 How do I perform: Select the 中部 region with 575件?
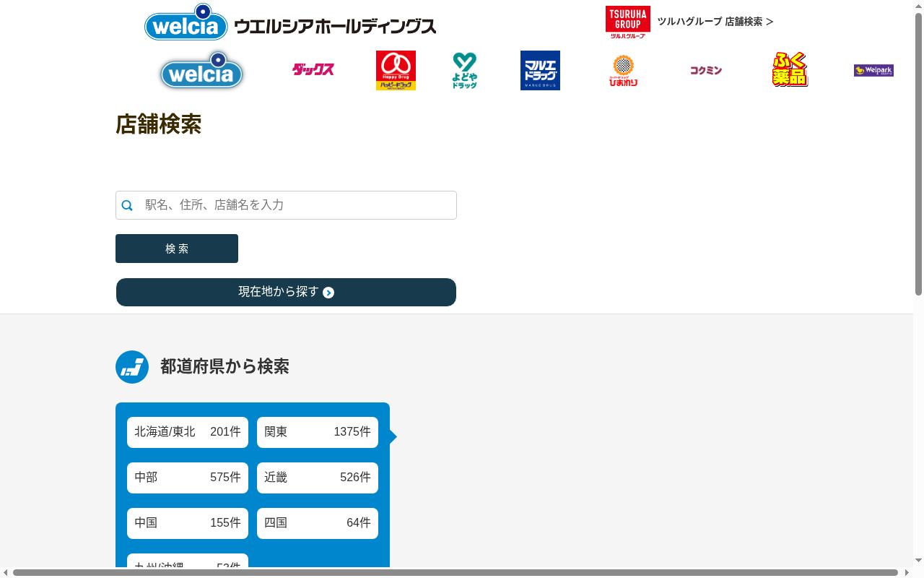(x=188, y=478)
